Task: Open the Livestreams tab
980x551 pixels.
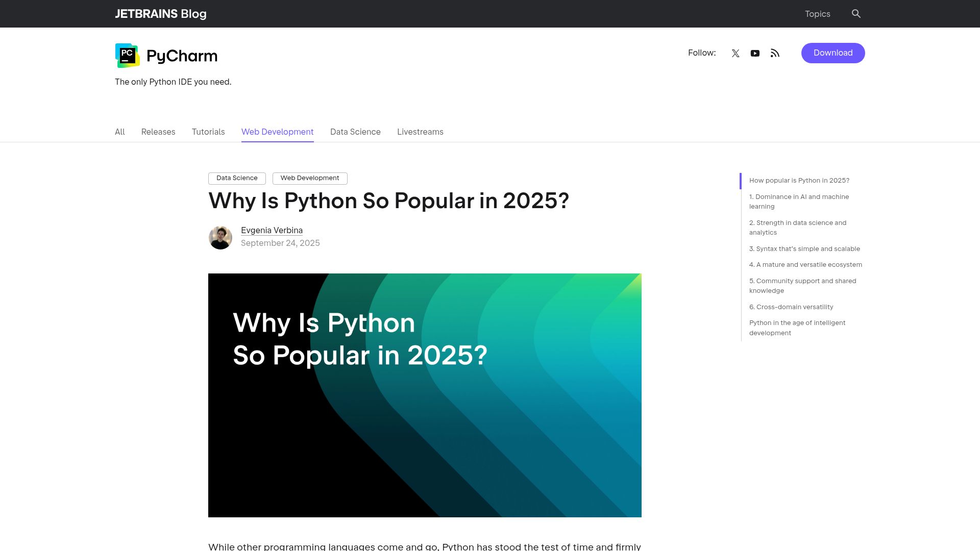Action: (x=420, y=132)
